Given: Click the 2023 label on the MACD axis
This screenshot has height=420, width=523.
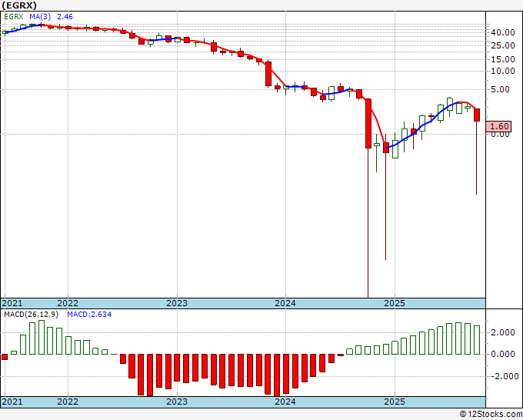Looking at the screenshot, I should click(177, 402).
